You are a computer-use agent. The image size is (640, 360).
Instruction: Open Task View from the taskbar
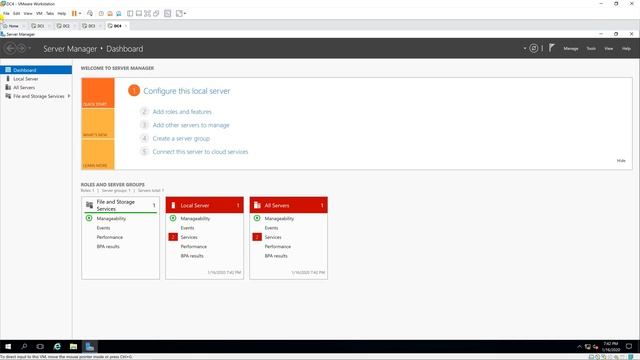pos(40,347)
